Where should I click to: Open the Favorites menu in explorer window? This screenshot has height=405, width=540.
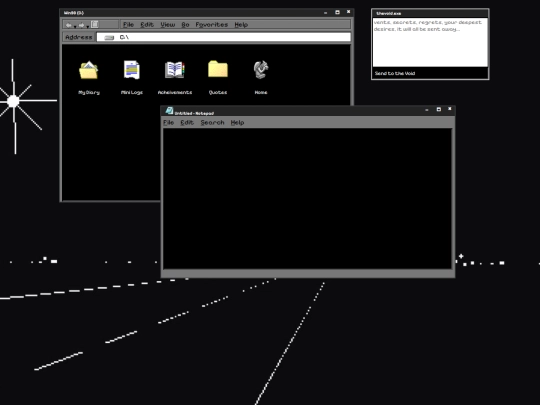coord(212,24)
